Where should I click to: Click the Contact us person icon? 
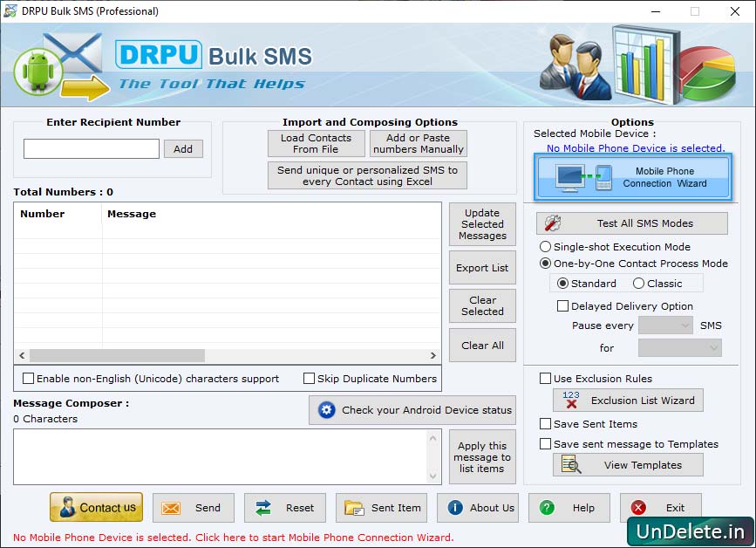[67, 508]
